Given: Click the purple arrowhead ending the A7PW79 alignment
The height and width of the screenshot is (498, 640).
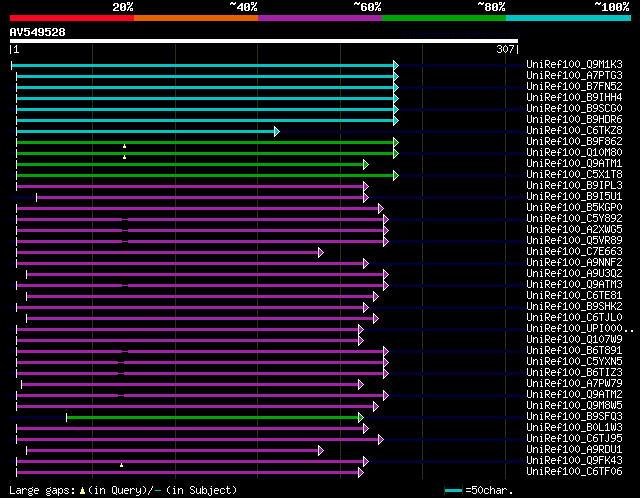Looking at the screenshot, I should (361, 385).
